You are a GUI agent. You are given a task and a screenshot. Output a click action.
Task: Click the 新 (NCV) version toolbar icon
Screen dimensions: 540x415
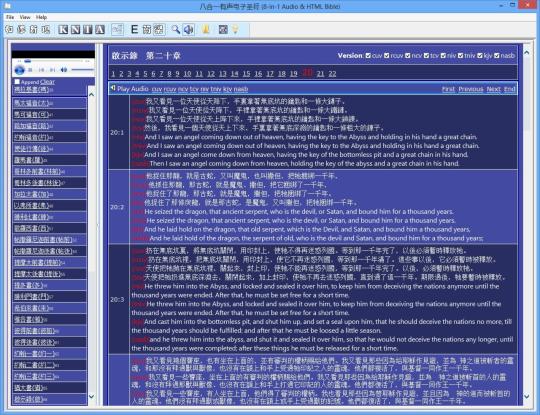(x=33, y=30)
